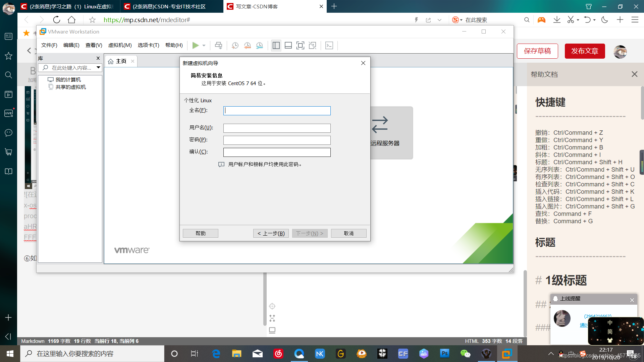Click the VMware send file to VM icon
The height and width of the screenshot is (362, 644).
point(218,45)
